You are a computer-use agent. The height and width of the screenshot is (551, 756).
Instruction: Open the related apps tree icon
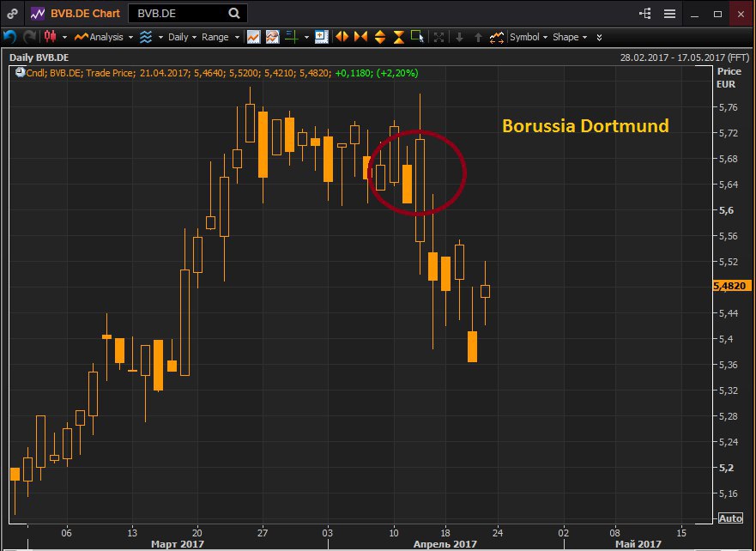[x=644, y=14]
